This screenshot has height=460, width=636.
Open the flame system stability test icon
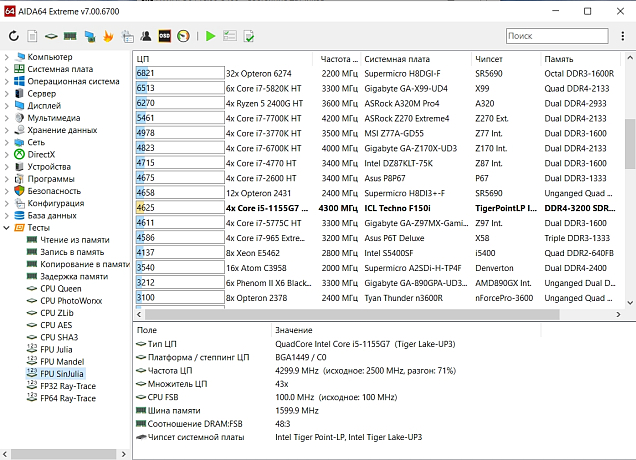point(108,36)
